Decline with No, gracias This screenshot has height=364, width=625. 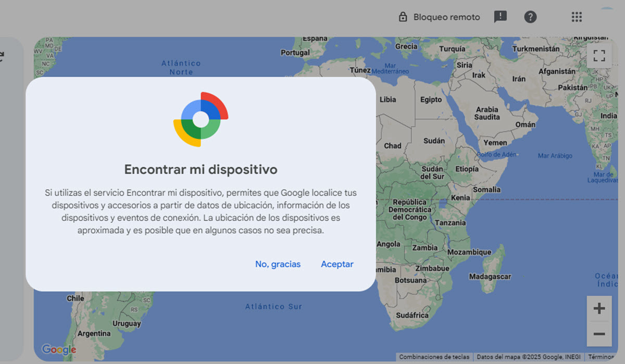tap(278, 264)
